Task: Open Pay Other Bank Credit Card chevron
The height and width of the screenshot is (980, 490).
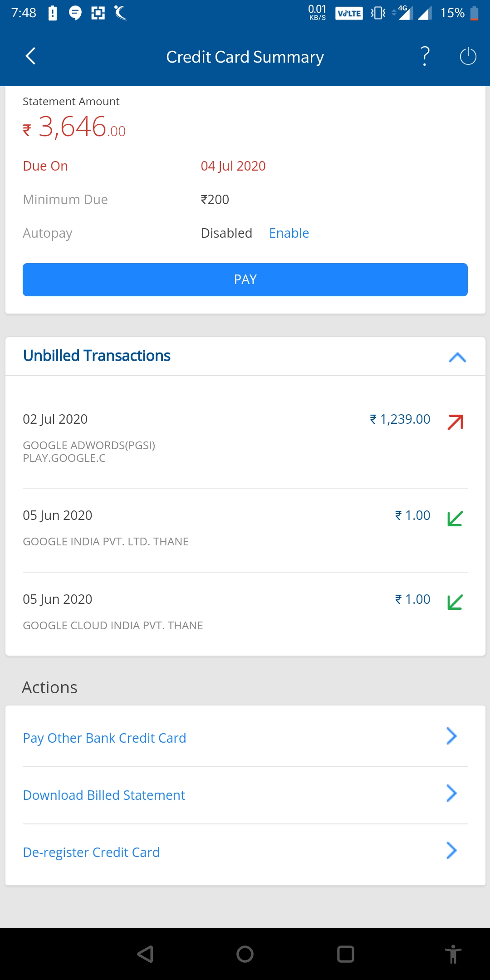Action: click(x=451, y=736)
